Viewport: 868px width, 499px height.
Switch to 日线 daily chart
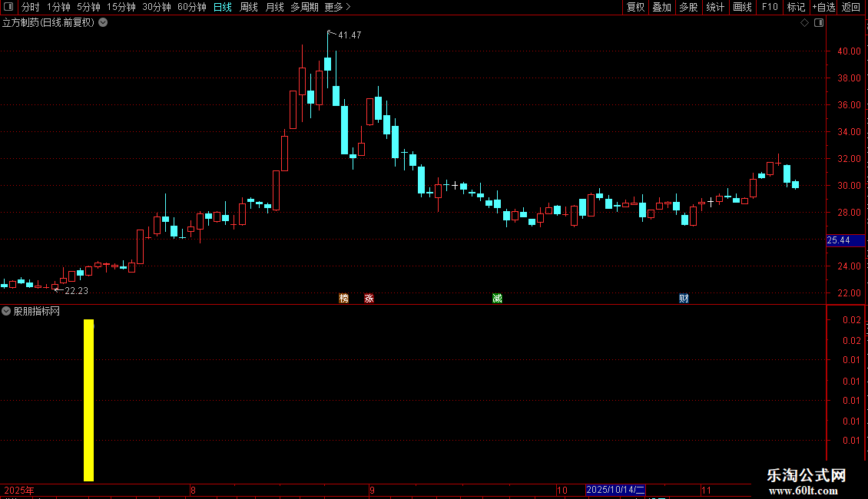click(x=223, y=7)
